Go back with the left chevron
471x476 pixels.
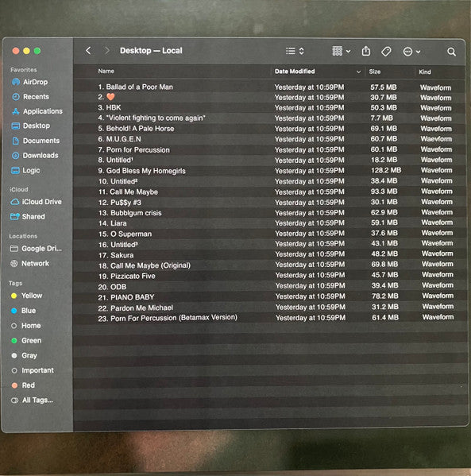pos(88,50)
